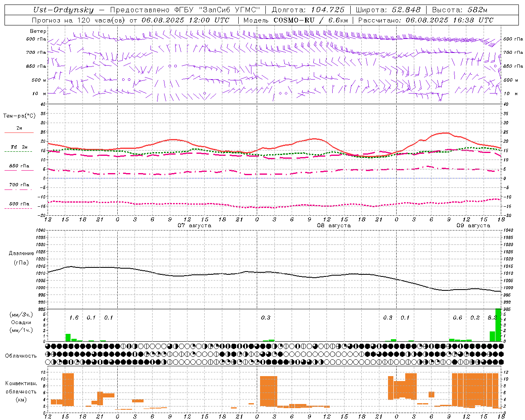The height and width of the screenshot is (420, 525).
Task: Click the tallest green precipitation bar
Action: (498, 325)
